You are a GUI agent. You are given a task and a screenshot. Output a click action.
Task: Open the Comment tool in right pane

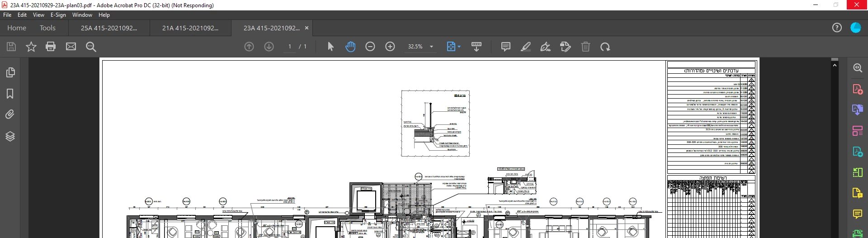[x=858, y=214]
